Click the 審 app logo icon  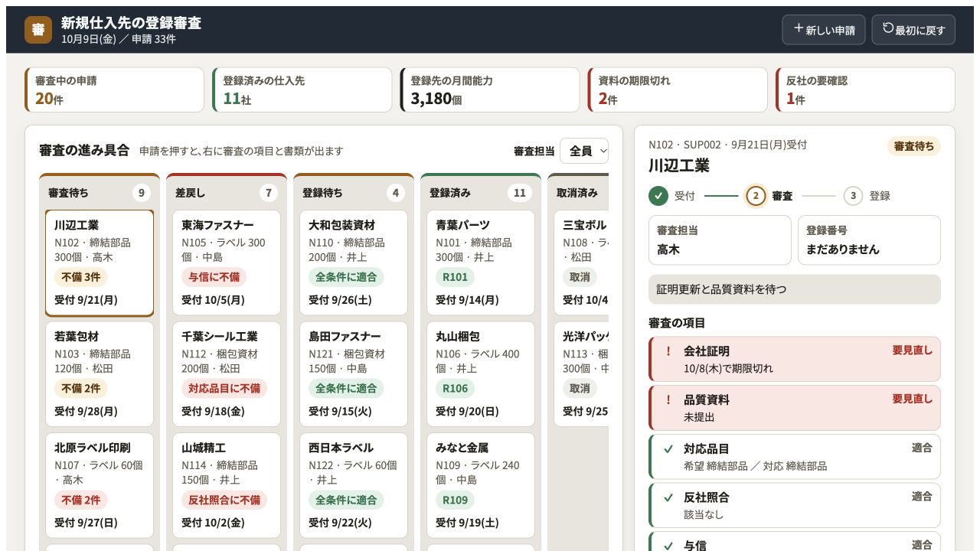pyautogui.click(x=38, y=30)
